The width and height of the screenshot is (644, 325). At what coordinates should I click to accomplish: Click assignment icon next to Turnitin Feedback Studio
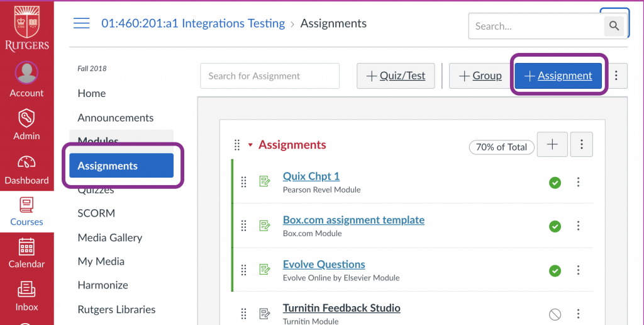click(x=265, y=314)
